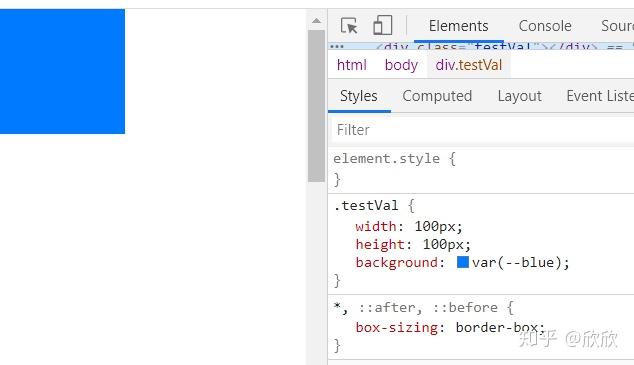Screen dimensions: 634x365
Task: Activate the inspect element picker icon
Action: 349,26
